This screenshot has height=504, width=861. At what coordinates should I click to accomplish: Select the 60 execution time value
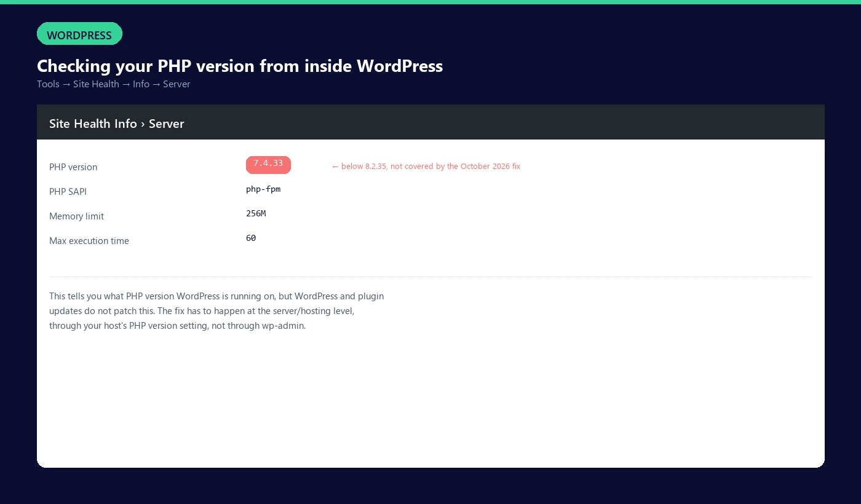coord(251,238)
